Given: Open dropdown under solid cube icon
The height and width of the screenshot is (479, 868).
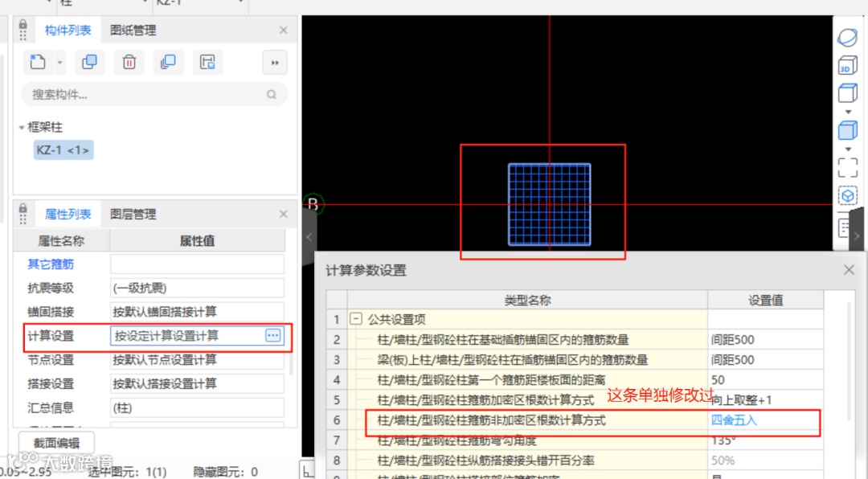Looking at the screenshot, I should [x=848, y=149].
